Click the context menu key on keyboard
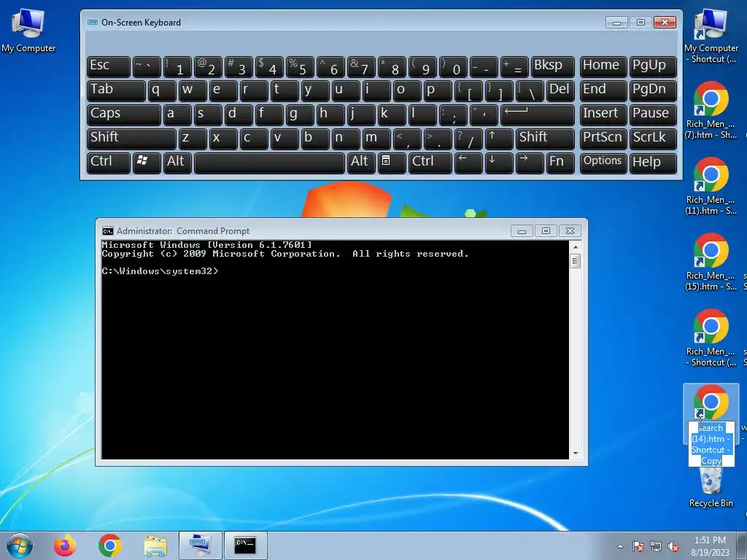Screen dimensions: 747x560 pos(392,163)
